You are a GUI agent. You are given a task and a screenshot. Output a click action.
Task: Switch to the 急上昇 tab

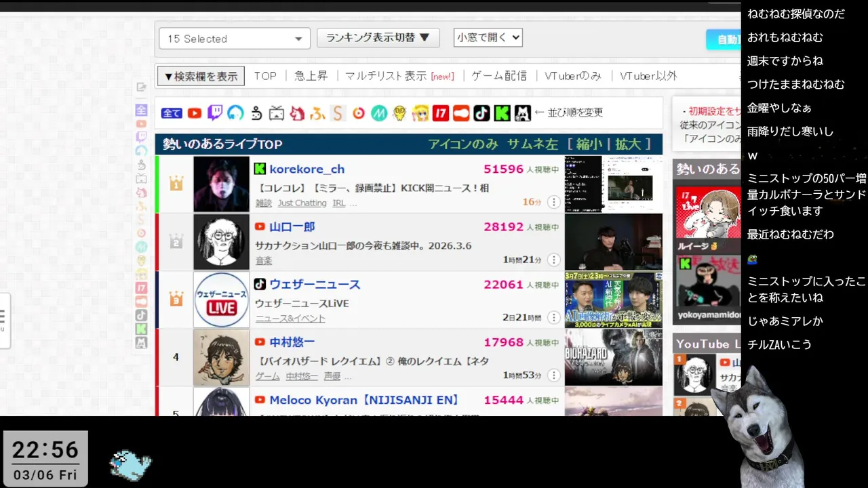[x=311, y=76]
